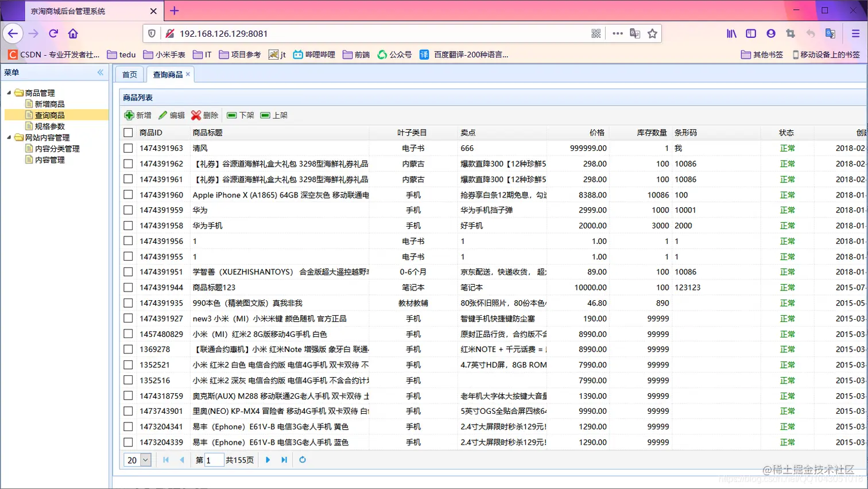Collapse the 菜单 sidebar with the chevron
The width and height of the screenshot is (868, 489).
(100, 72)
